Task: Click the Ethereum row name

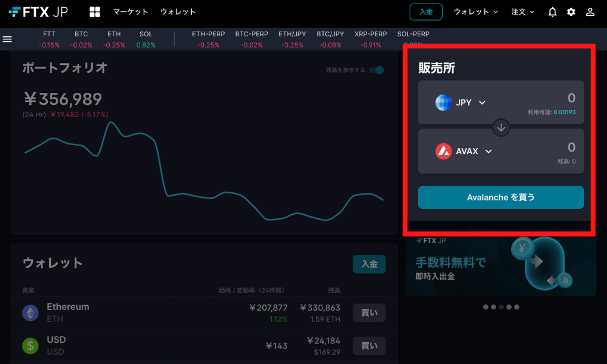Action: click(68, 307)
